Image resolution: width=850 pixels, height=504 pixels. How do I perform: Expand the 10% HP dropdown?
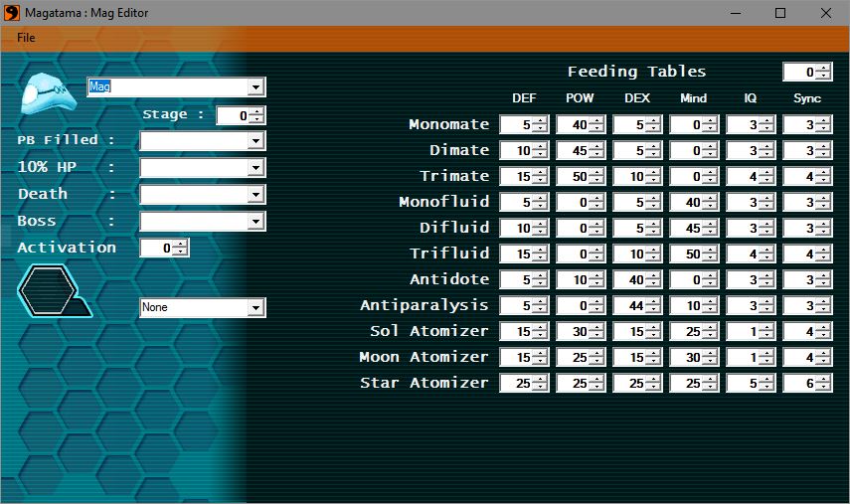click(x=255, y=167)
